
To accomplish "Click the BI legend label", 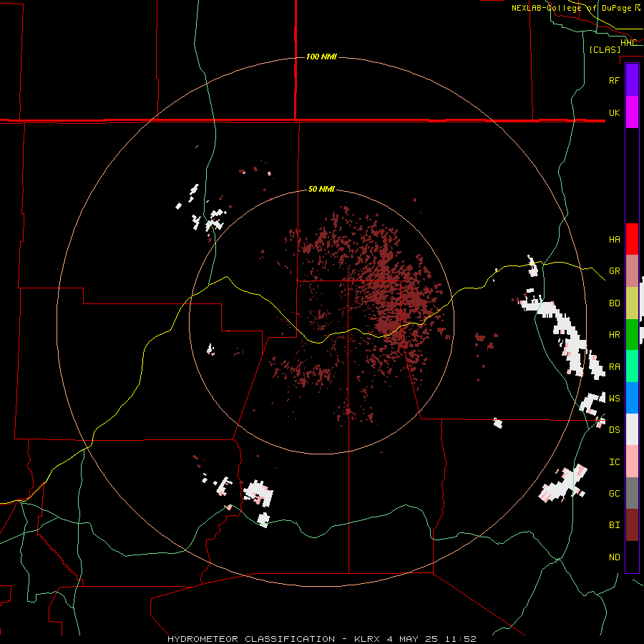I will pyautogui.click(x=614, y=525).
